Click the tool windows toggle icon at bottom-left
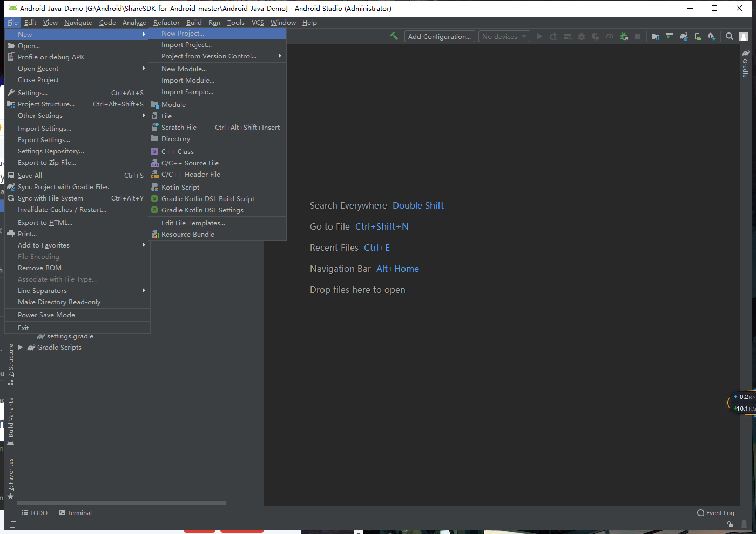Image resolution: width=756 pixels, height=534 pixels. coord(13,524)
